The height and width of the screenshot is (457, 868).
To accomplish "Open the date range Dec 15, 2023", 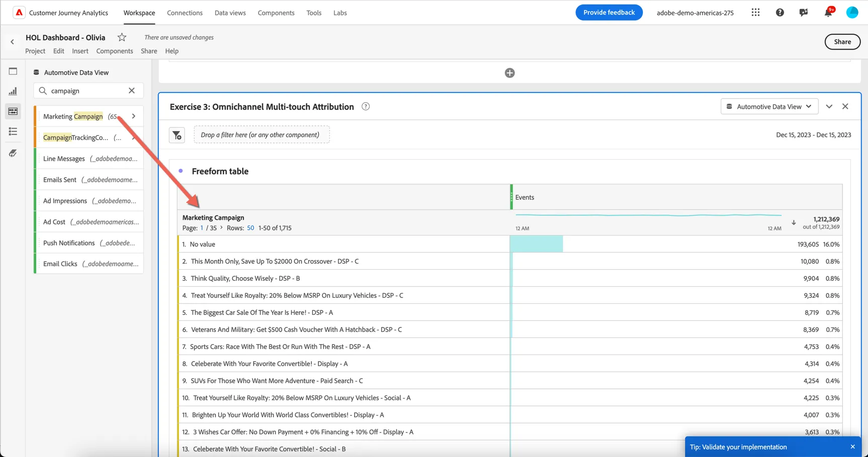I will click(813, 135).
